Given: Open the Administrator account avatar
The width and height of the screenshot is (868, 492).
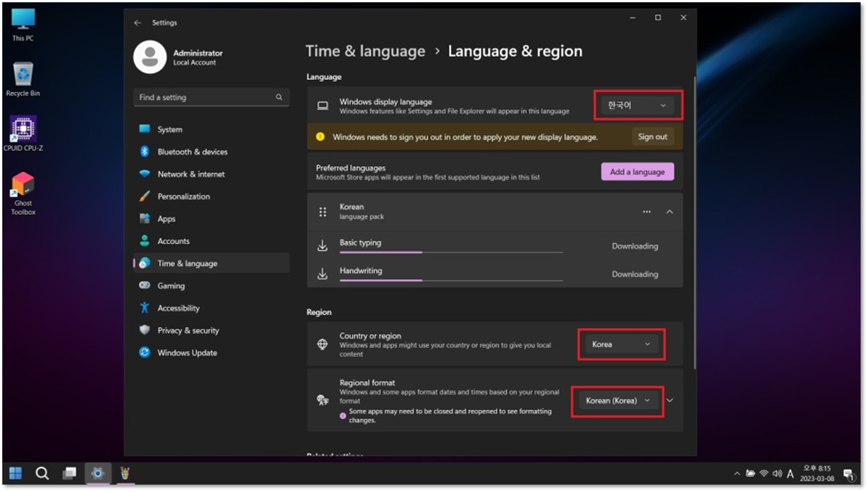Looking at the screenshot, I should point(150,57).
